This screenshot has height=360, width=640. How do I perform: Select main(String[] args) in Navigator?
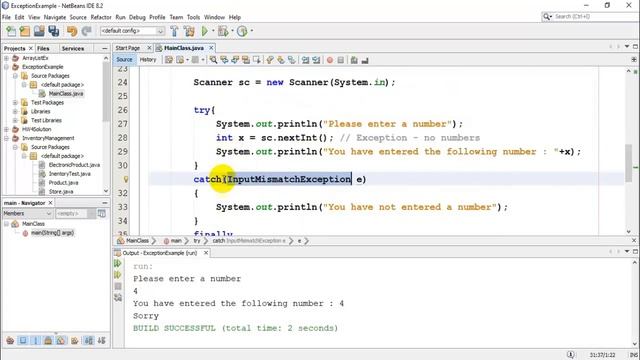52,233
